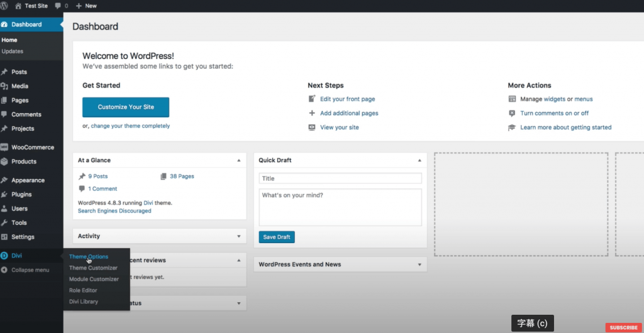This screenshot has height=333, width=644.
Task: Click the graduation cap icon in More Actions
Action: coord(512,128)
